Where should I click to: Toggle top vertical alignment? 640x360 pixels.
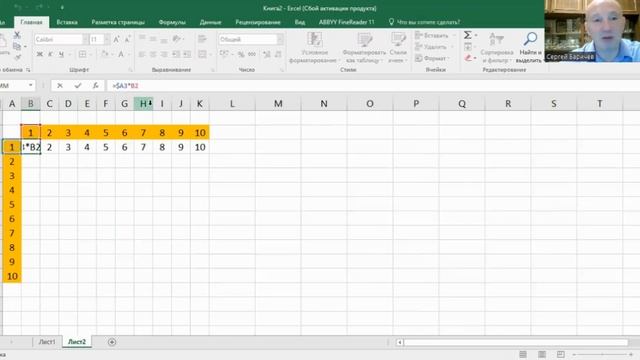click(142, 39)
